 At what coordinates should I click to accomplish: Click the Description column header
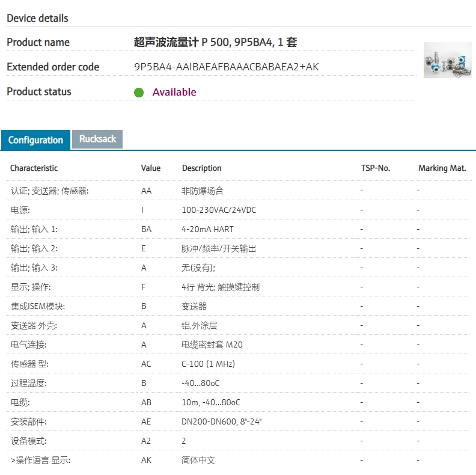[x=201, y=168]
